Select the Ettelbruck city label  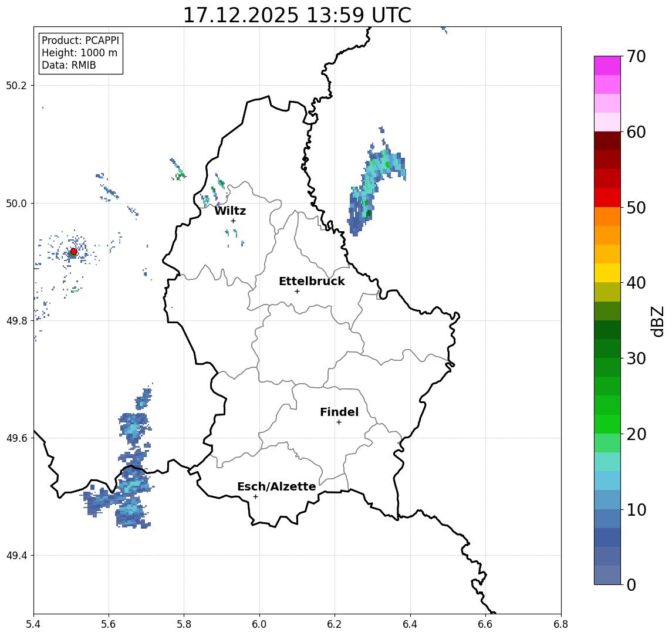312,281
